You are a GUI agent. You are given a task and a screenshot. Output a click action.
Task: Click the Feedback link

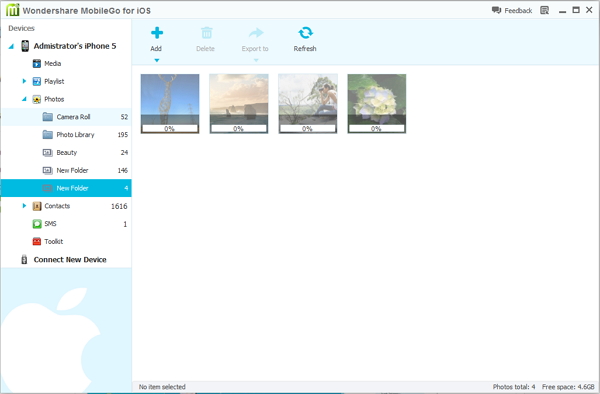pos(512,10)
